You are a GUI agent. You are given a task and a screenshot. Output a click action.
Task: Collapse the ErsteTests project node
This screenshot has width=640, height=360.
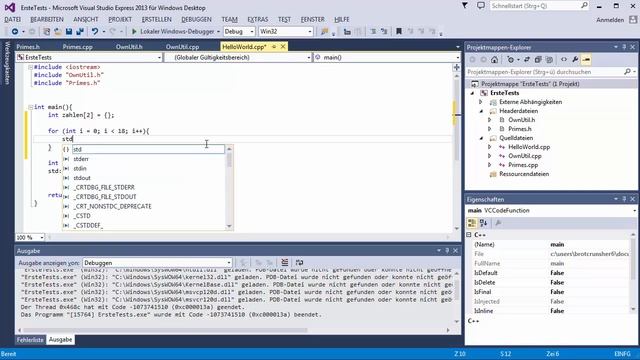473,93
